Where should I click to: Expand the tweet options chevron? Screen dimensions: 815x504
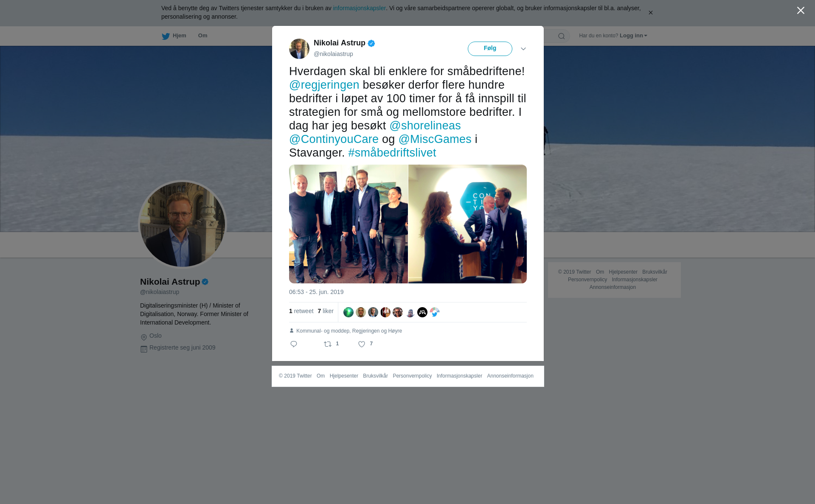(523, 49)
